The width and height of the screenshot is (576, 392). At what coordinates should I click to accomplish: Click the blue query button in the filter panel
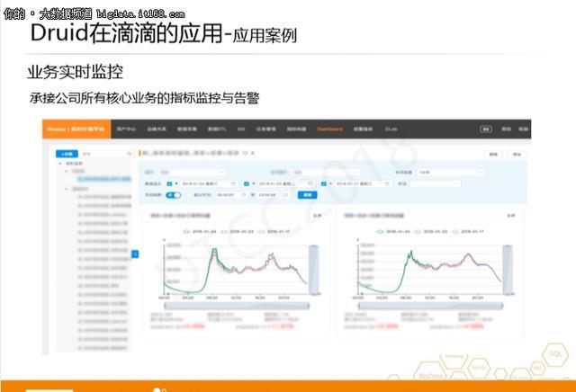[x=307, y=195]
